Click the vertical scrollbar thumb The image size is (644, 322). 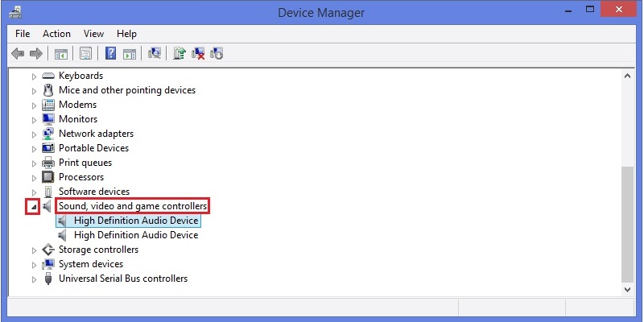coord(628,224)
